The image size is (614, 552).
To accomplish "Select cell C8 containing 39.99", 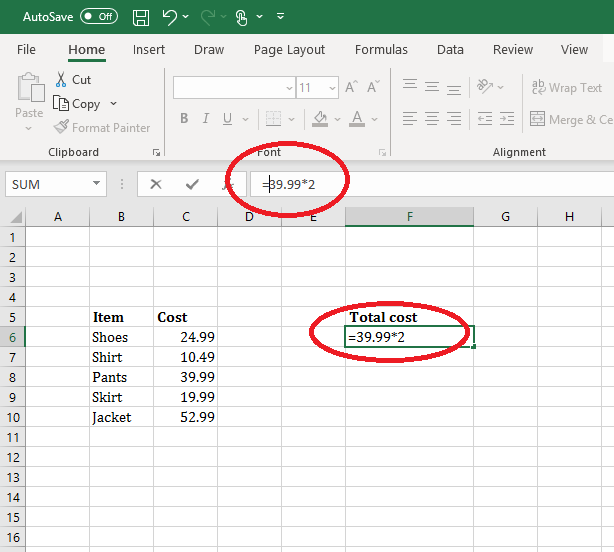I will coord(185,377).
